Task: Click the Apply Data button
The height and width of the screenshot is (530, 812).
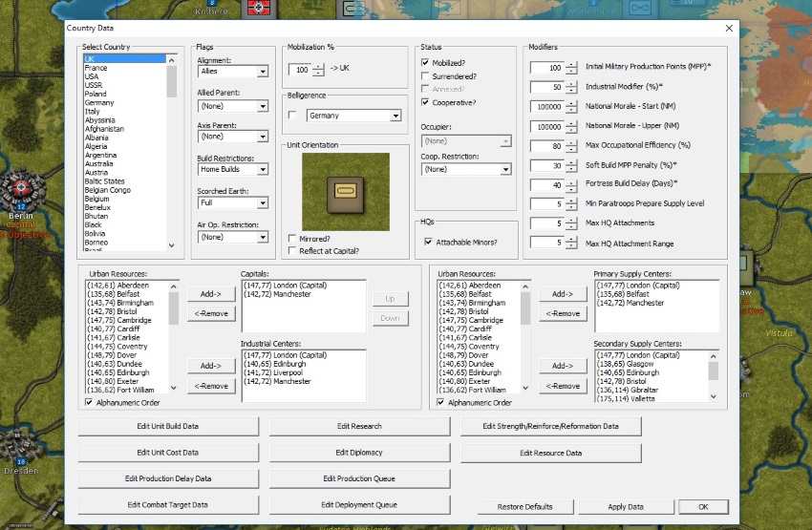Action: tap(626, 507)
